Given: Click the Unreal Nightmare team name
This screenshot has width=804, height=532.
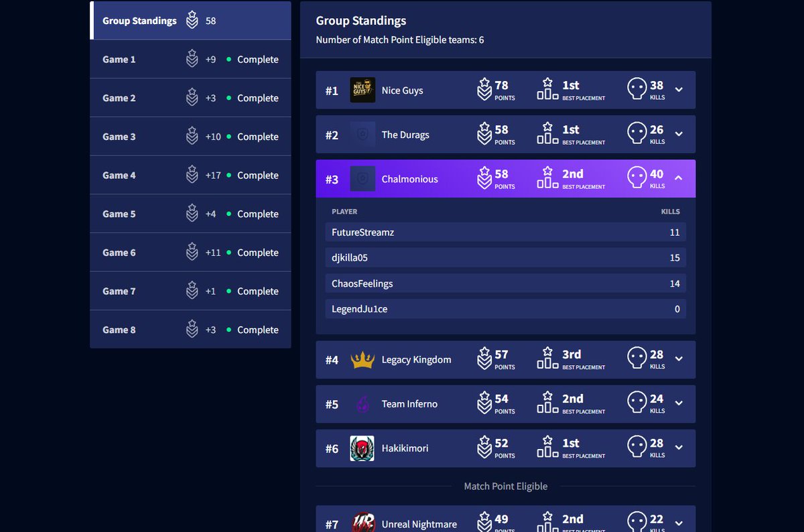Looking at the screenshot, I should (x=419, y=525).
